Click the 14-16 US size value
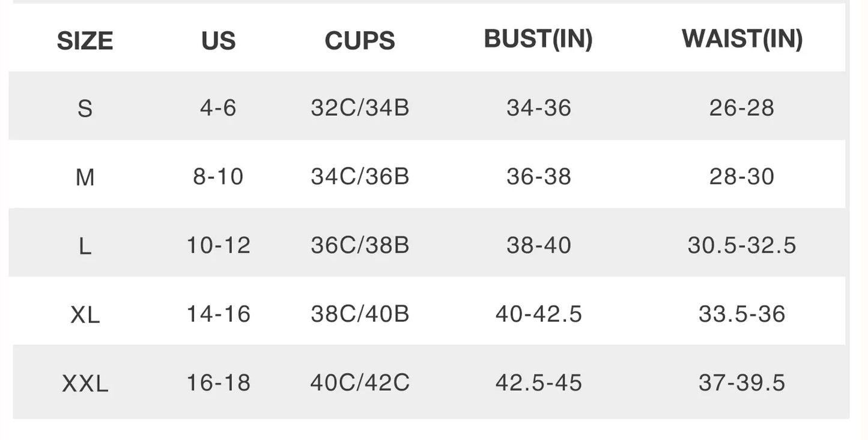 pyautogui.click(x=218, y=313)
